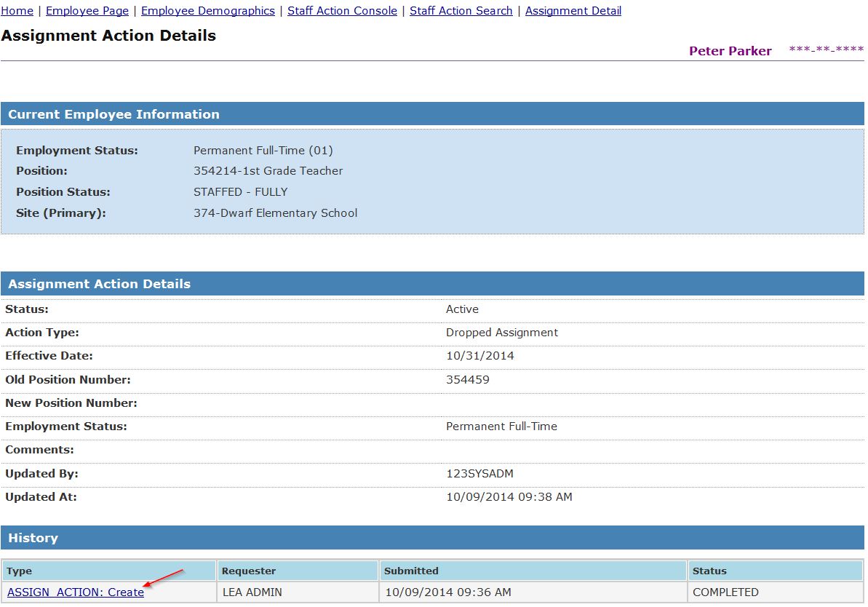Viewport: 868px width, 607px height.
Task: Open Employee Demographics
Action: point(209,10)
